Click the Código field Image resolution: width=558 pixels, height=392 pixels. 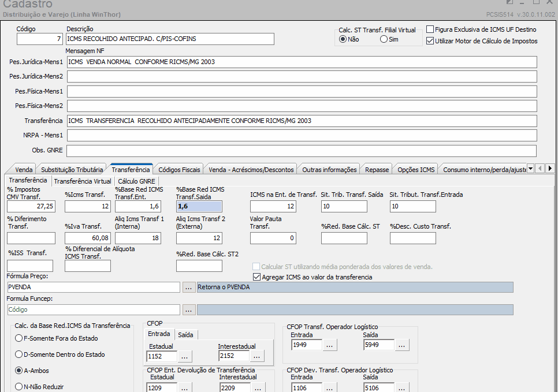click(x=40, y=39)
